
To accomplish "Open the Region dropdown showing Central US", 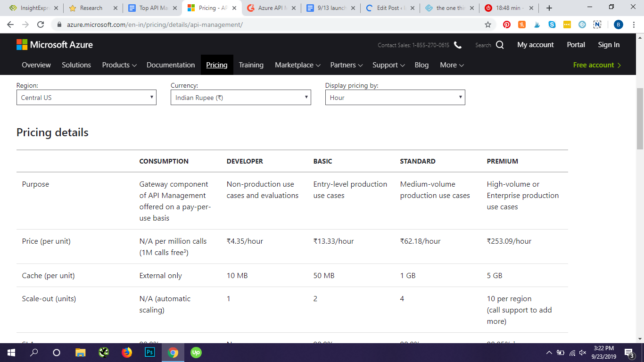I will [x=86, y=98].
